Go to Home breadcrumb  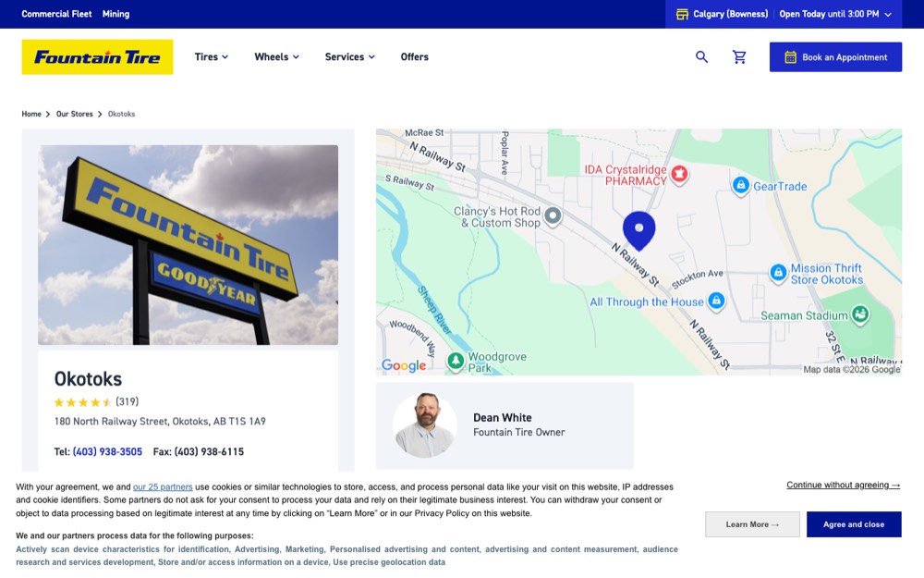(31, 114)
